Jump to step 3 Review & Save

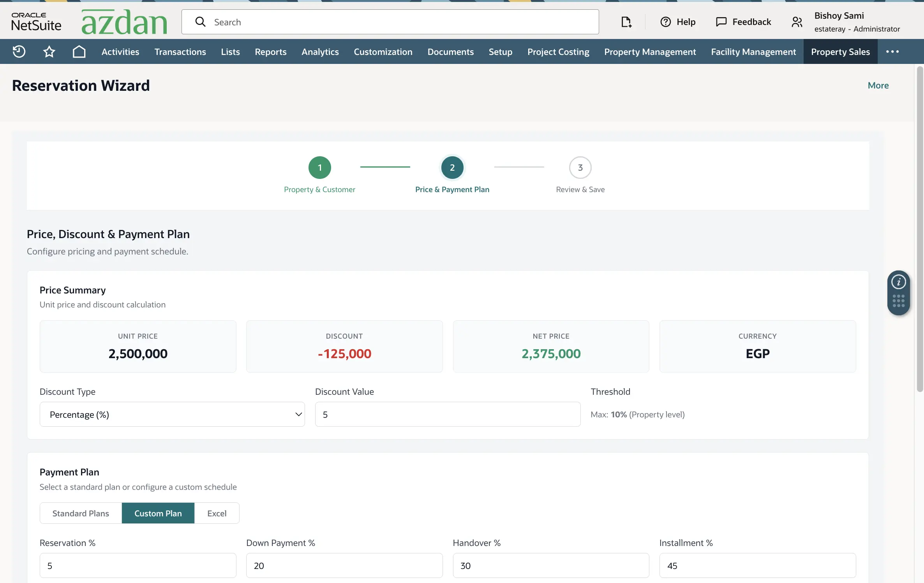coord(580,175)
